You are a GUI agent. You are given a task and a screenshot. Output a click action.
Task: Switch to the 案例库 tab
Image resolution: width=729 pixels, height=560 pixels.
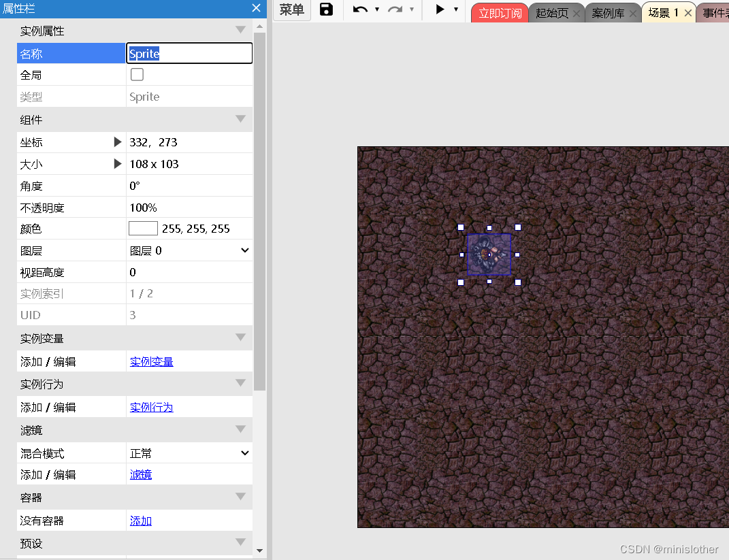(x=608, y=13)
